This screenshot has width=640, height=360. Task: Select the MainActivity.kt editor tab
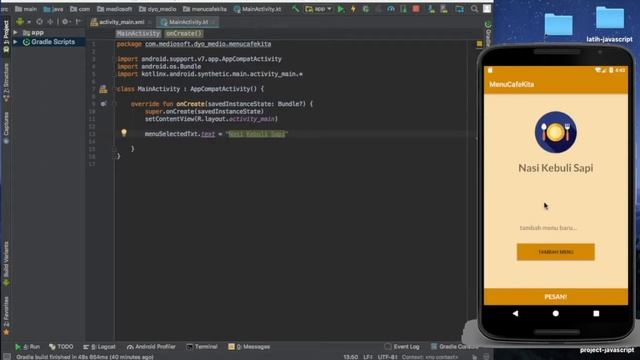click(x=188, y=22)
